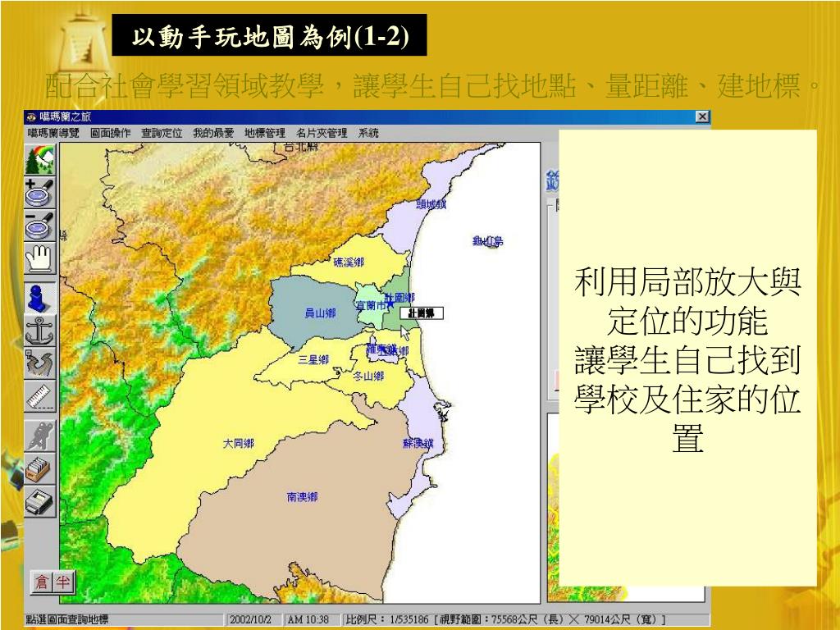The width and height of the screenshot is (840, 630).
Task: Click the 蘇澳鎮 label on the map
Action: (418, 444)
